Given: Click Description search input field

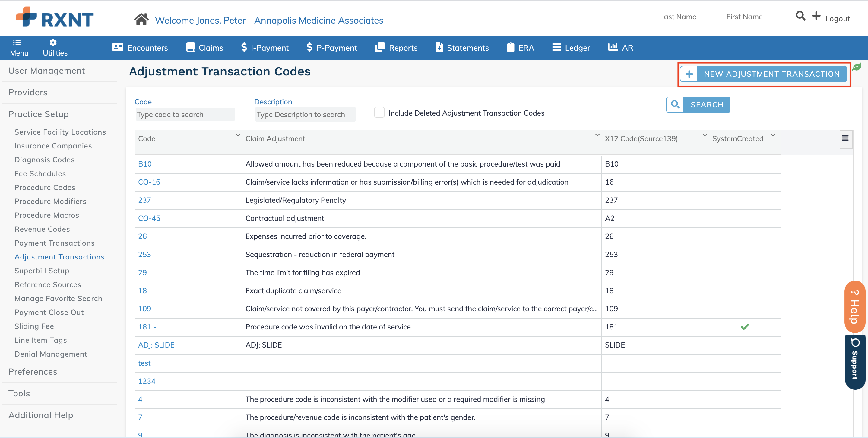Looking at the screenshot, I should (x=305, y=115).
